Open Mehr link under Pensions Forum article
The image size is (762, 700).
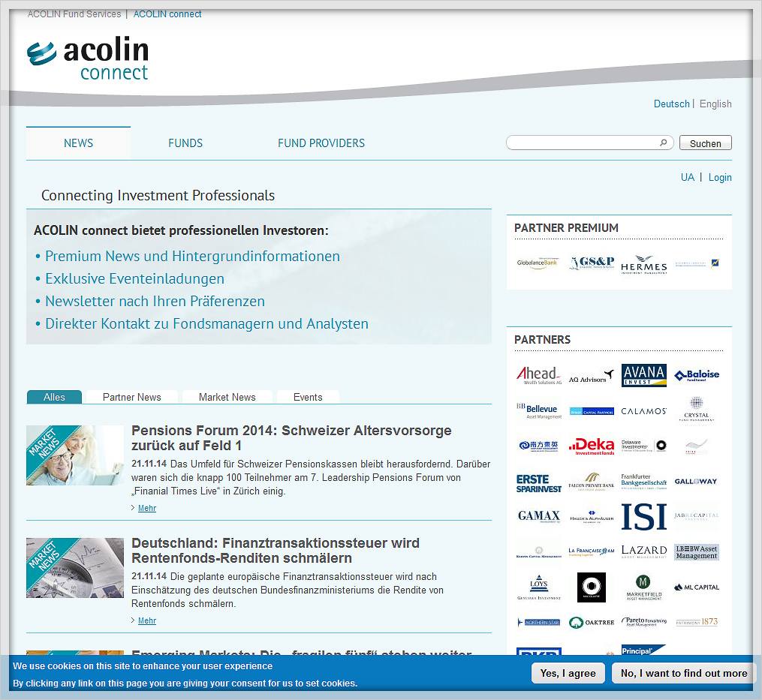146,508
